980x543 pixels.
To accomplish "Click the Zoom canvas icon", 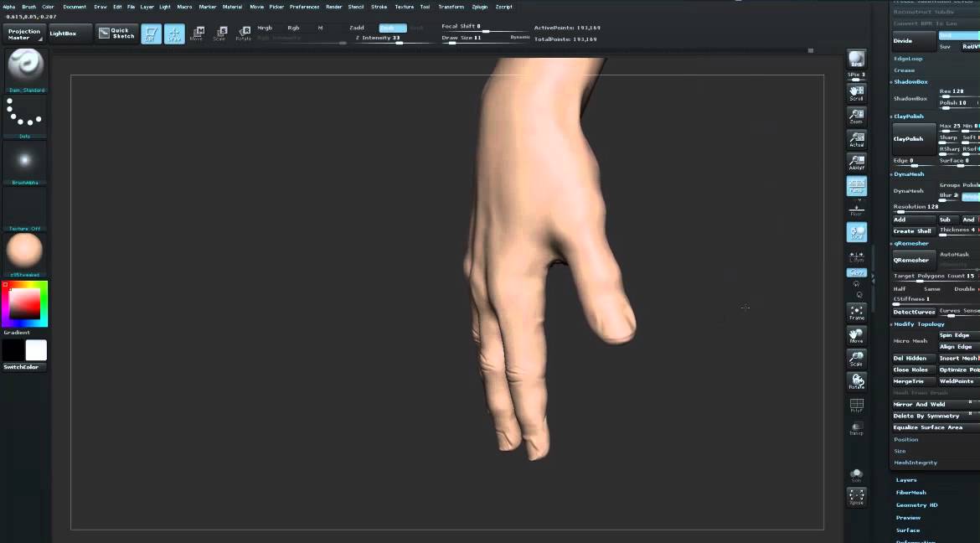I will 856,116.
